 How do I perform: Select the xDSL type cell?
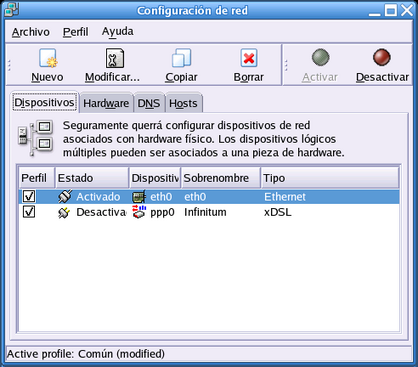[278, 212]
